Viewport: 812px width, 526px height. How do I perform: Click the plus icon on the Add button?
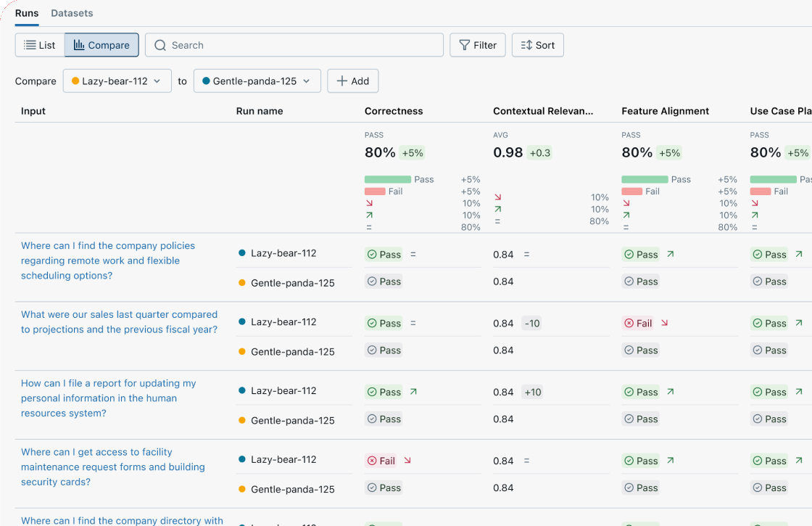click(343, 81)
